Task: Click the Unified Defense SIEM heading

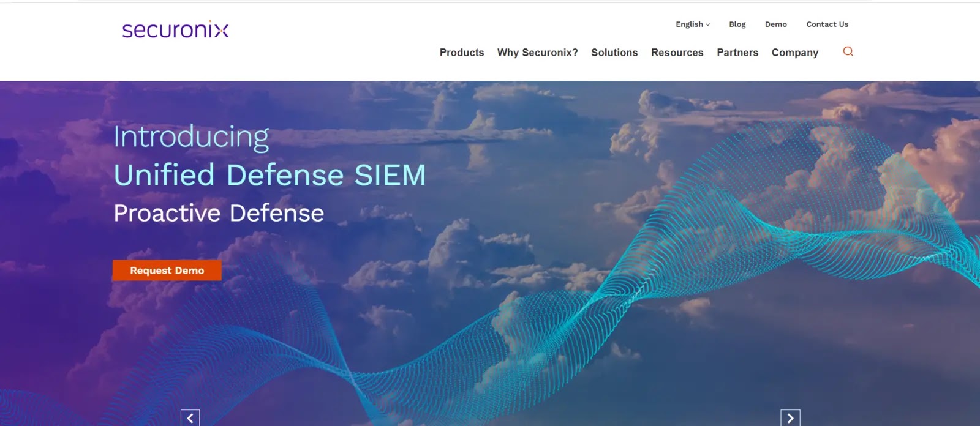Action: 269,175
